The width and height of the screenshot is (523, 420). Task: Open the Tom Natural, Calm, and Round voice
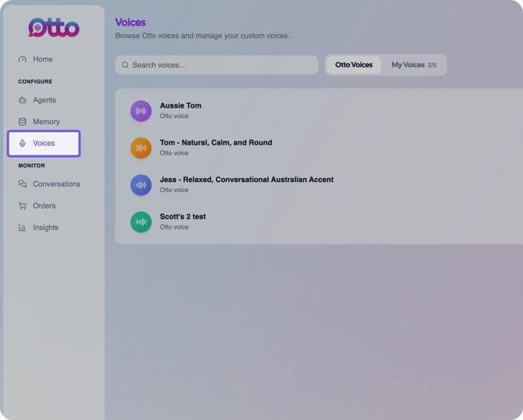tap(215, 143)
